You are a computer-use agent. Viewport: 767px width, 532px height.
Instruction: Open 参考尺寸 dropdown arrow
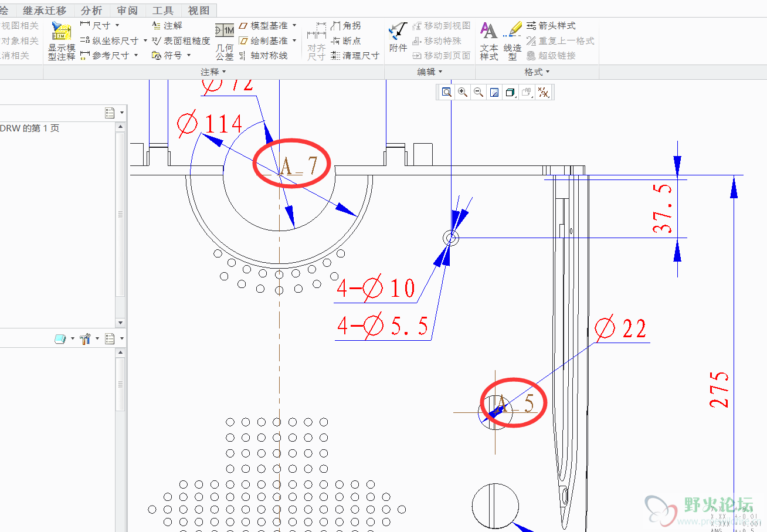coord(135,55)
